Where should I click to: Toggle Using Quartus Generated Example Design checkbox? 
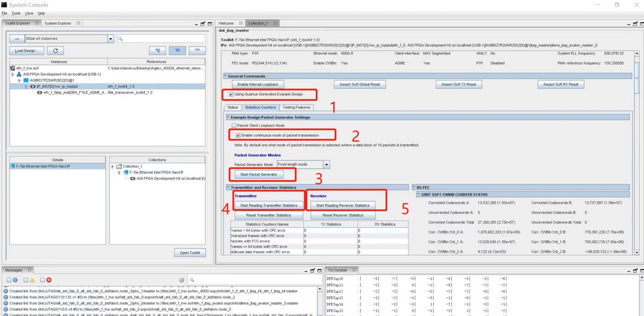(231, 94)
